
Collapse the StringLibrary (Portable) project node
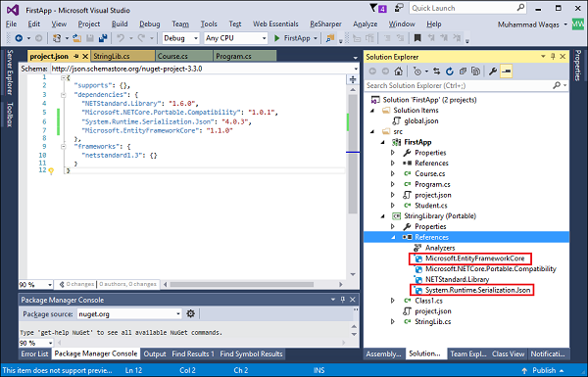coord(382,216)
